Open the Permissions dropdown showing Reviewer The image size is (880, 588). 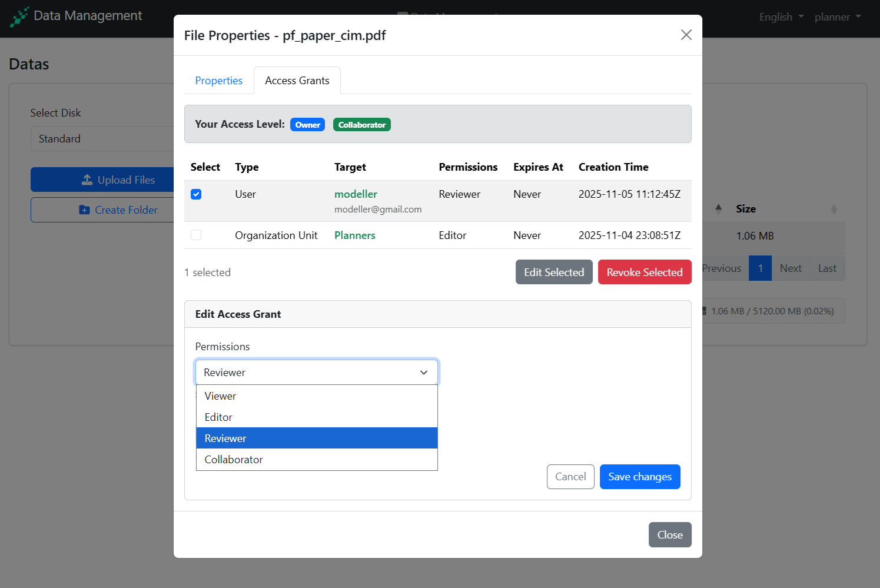click(316, 373)
